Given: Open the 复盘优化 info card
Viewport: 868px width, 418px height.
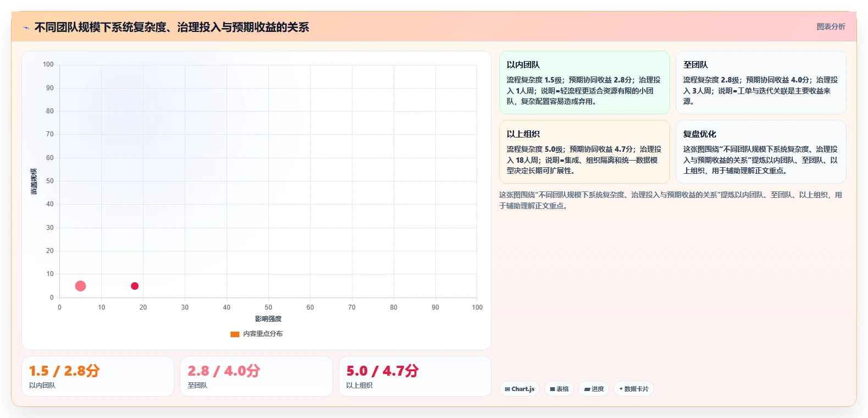Looking at the screenshot, I should tap(761, 152).
